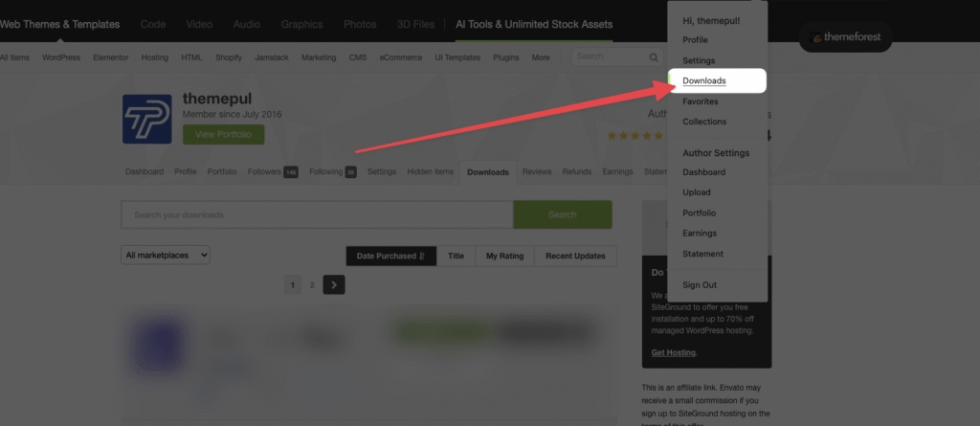Click Shopify category link

coord(229,57)
